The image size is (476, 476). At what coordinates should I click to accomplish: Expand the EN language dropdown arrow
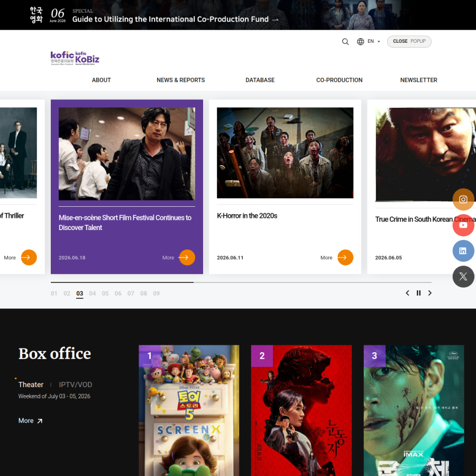click(x=379, y=42)
